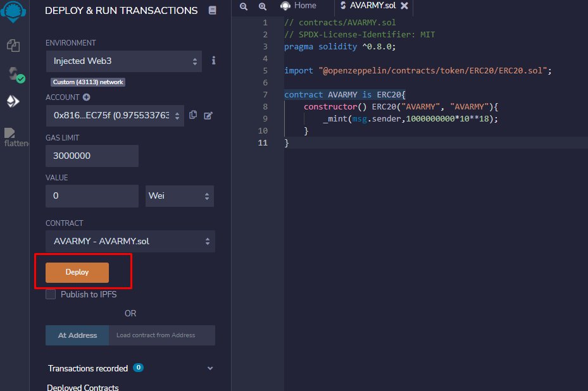The height and width of the screenshot is (391, 588).
Task: Click the Deployed Contracts heading
Action: coord(83,387)
